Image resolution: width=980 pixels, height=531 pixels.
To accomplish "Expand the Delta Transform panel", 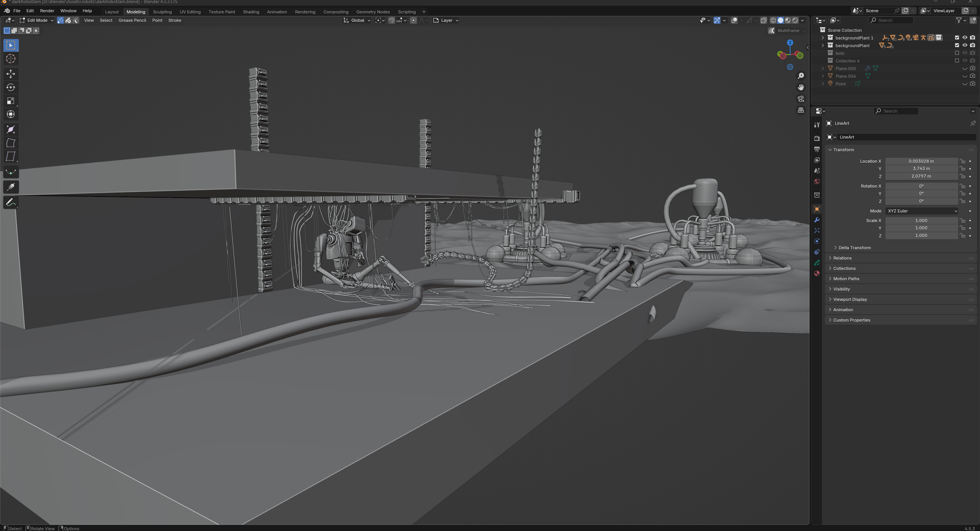I will tap(854, 248).
